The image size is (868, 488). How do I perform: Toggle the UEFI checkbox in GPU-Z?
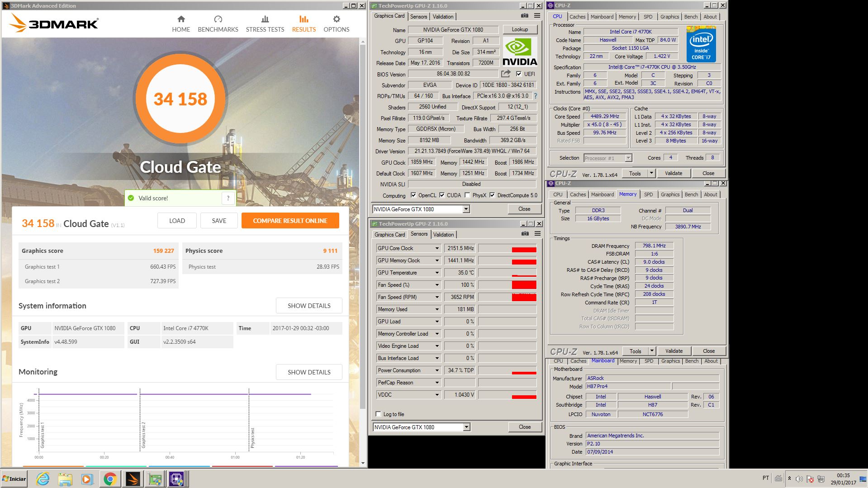[x=519, y=74]
